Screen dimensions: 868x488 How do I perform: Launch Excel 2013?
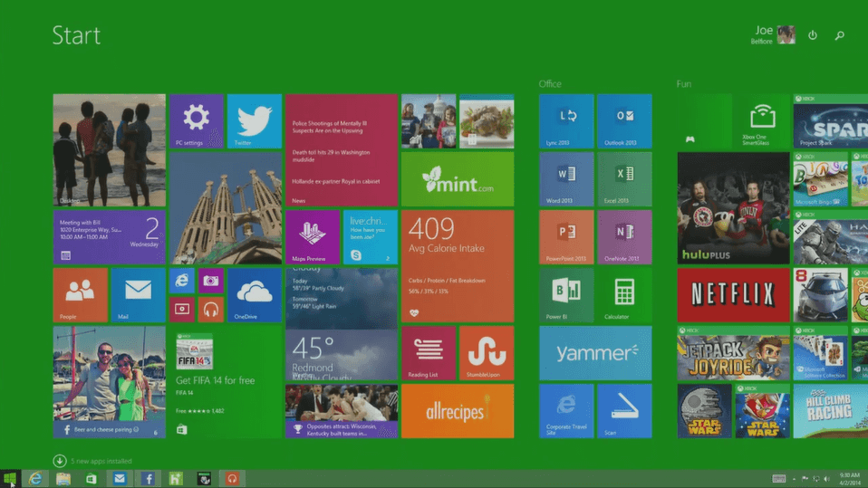pos(624,179)
